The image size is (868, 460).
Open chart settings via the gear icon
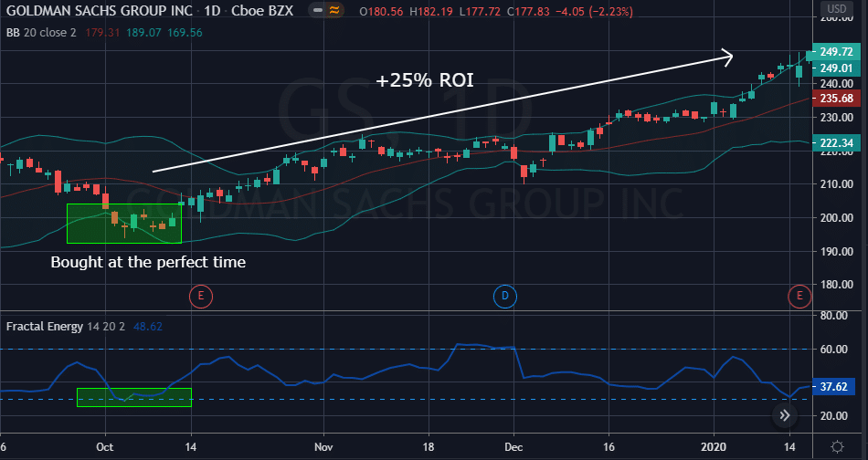[x=838, y=446]
